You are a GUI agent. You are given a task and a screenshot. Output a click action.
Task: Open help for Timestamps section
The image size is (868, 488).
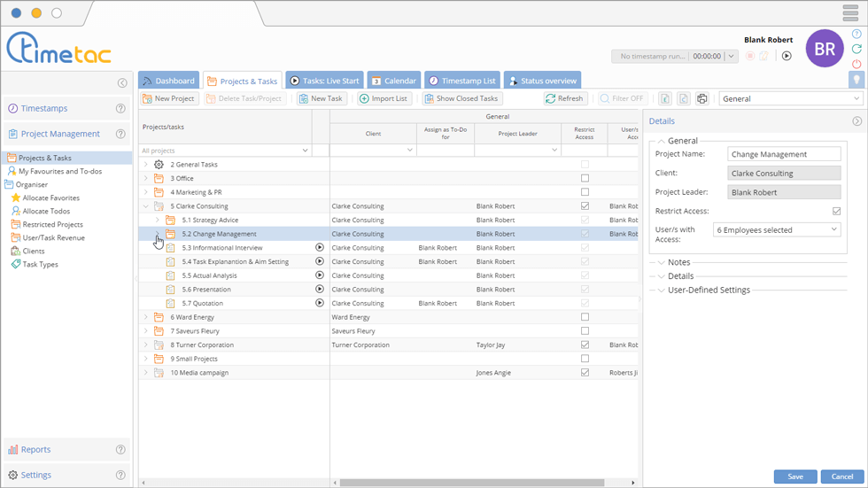[120, 108]
